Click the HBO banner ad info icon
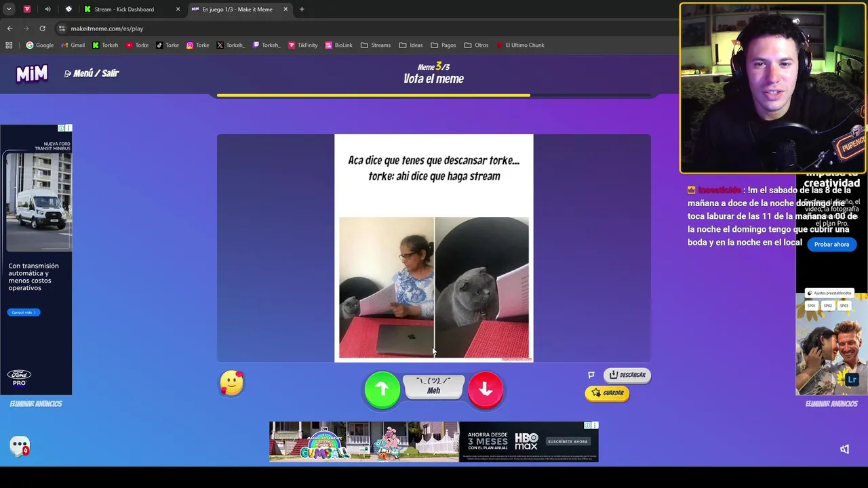The image size is (868, 488). tap(587, 426)
